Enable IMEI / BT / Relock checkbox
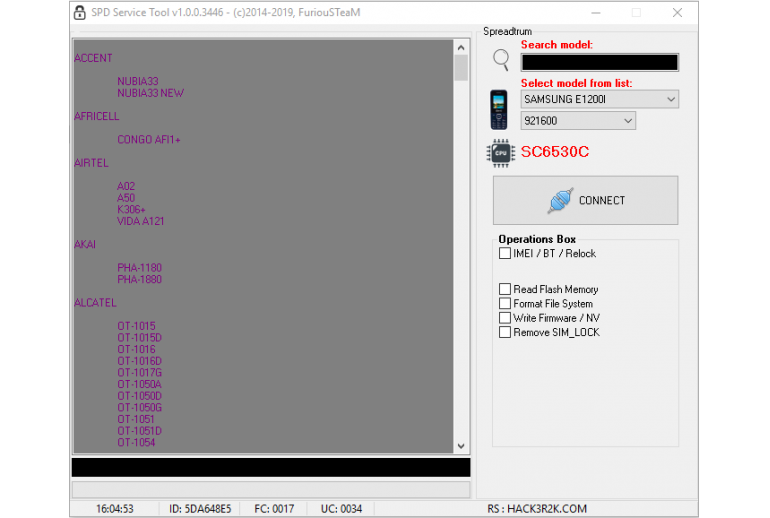Image resolution: width=770 pixels, height=518 pixels. click(504, 253)
